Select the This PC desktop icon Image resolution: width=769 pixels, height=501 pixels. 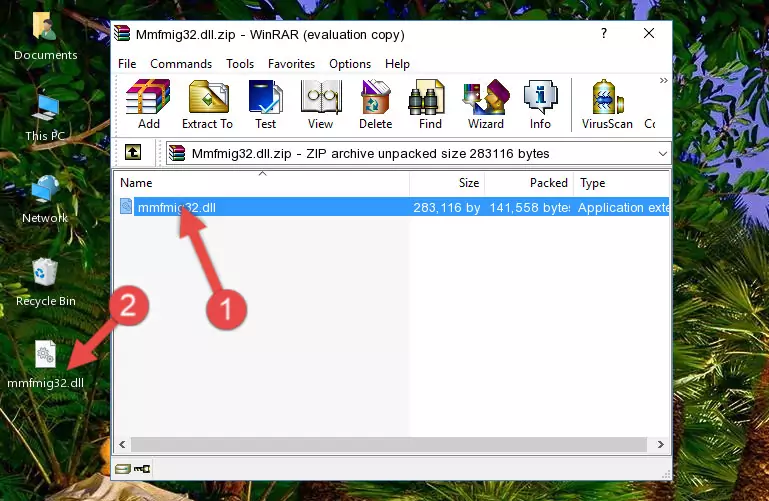45,117
